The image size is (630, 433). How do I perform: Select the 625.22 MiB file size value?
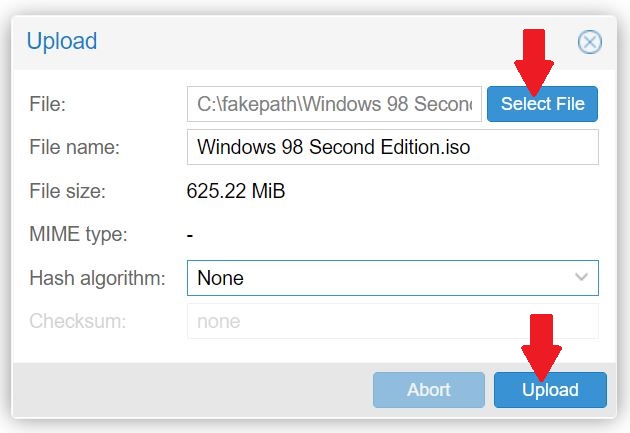pyautogui.click(x=236, y=191)
